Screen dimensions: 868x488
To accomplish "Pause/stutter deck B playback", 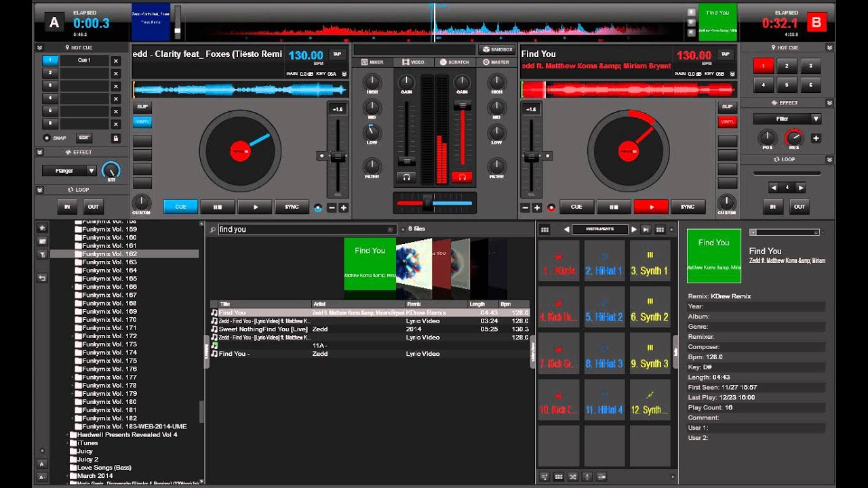I will 614,207.
